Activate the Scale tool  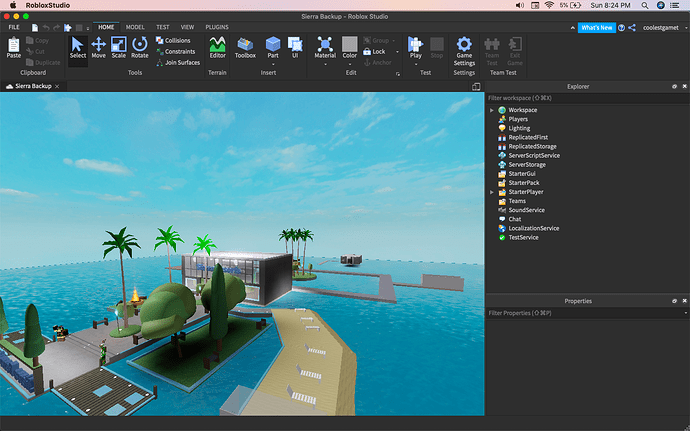click(x=118, y=47)
